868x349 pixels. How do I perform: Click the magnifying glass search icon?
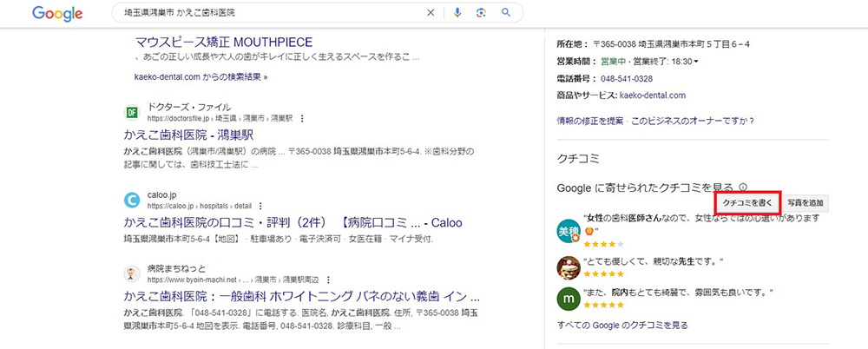506,13
